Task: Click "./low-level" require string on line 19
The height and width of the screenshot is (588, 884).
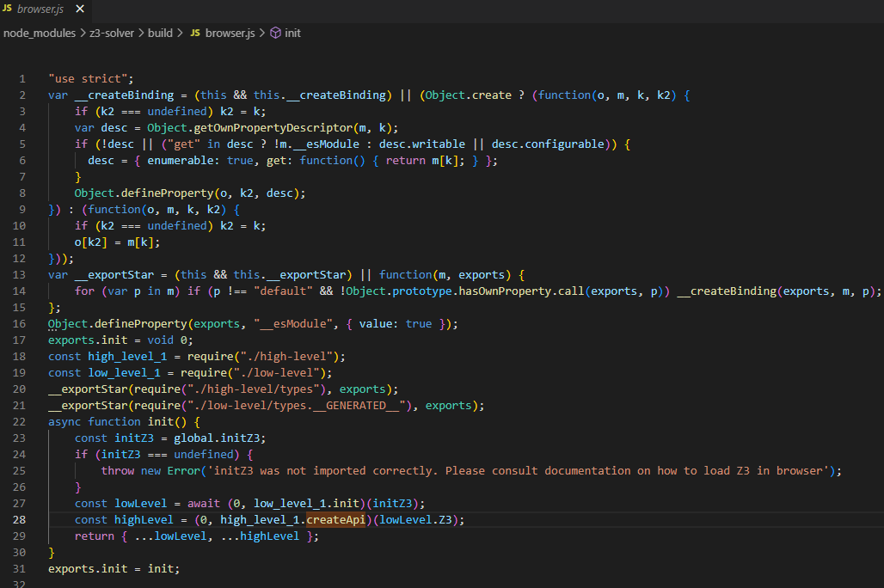Action: [x=276, y=373]
